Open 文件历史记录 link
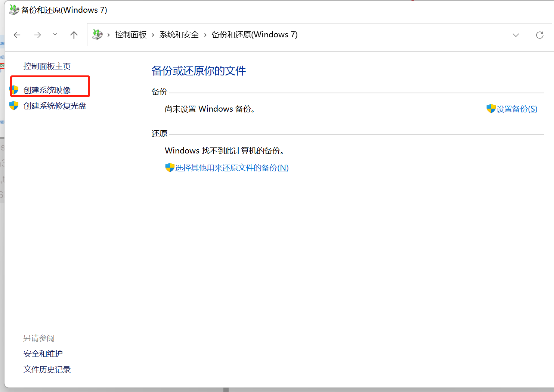 47,370
